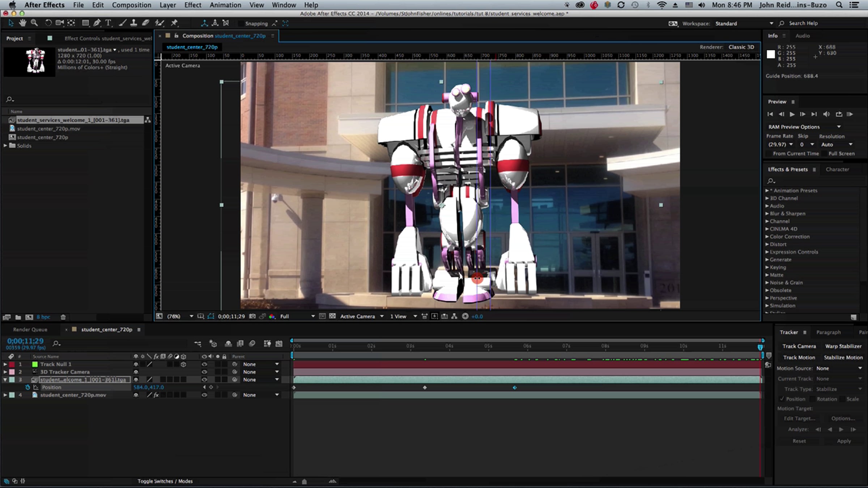The image size is (868, 488).
Task: Open the Composition menu
Action: pyautogui.click(x=131, y=5)
